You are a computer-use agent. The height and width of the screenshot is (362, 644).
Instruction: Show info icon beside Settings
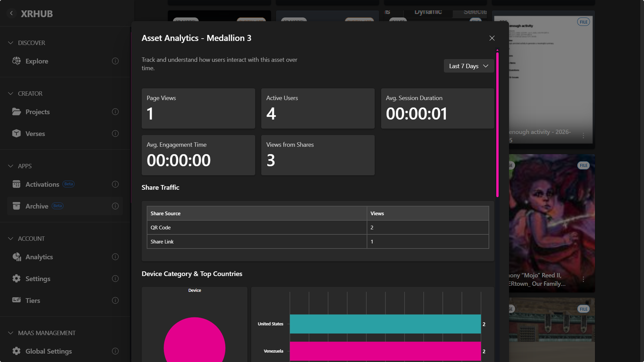(115, 278)
